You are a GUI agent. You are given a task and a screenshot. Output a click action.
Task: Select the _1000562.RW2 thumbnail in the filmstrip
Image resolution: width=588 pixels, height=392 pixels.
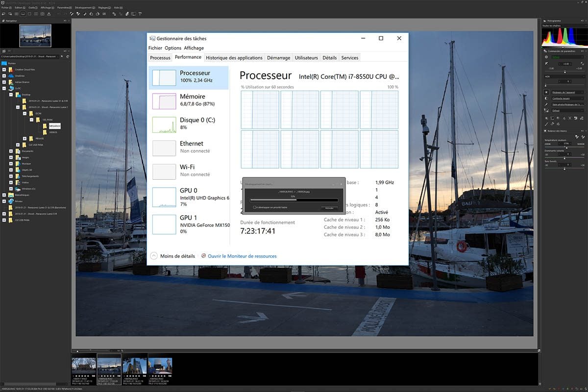(160, 368)
